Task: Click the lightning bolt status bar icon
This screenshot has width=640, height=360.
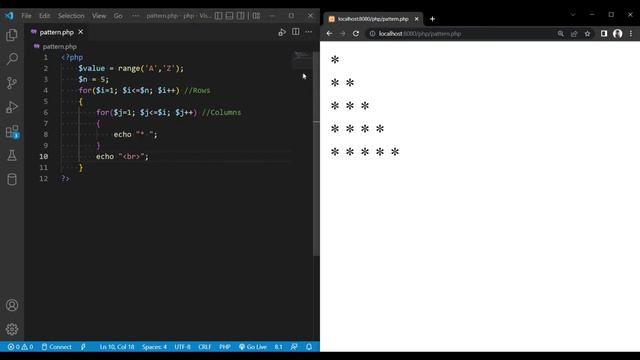Action: [83, 347]
